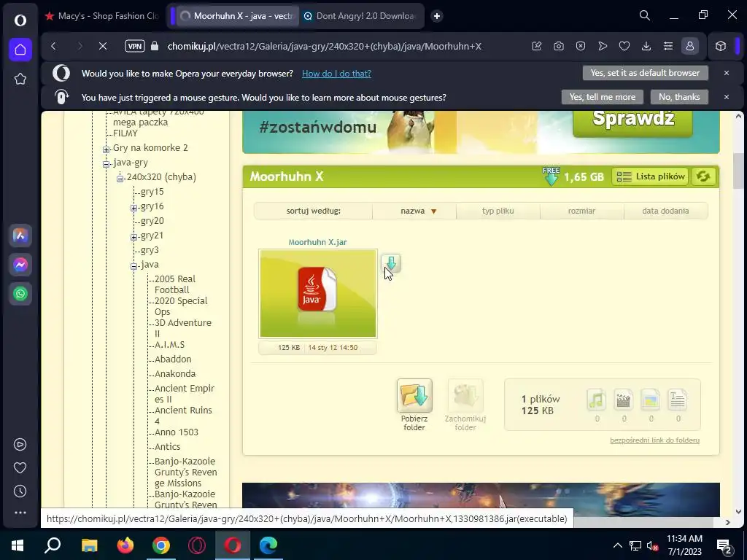The width and height of the screenshot is (747, 560).
Task: Open downloads panel icon
Action: (646, 46)
